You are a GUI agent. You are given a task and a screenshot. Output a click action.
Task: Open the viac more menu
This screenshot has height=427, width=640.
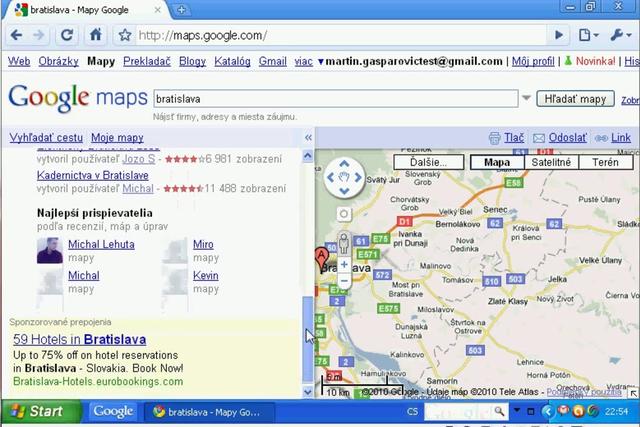coord(303,61)
